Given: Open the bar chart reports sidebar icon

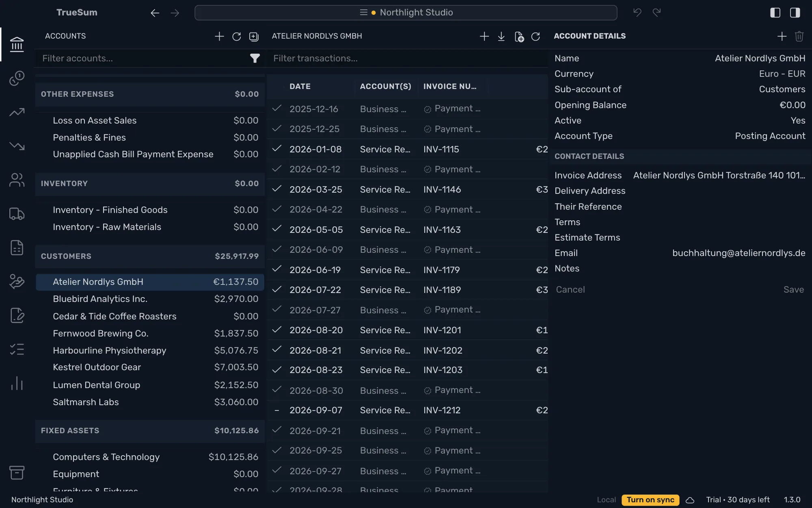Looking at the screenshot, I should pos(17,383).
